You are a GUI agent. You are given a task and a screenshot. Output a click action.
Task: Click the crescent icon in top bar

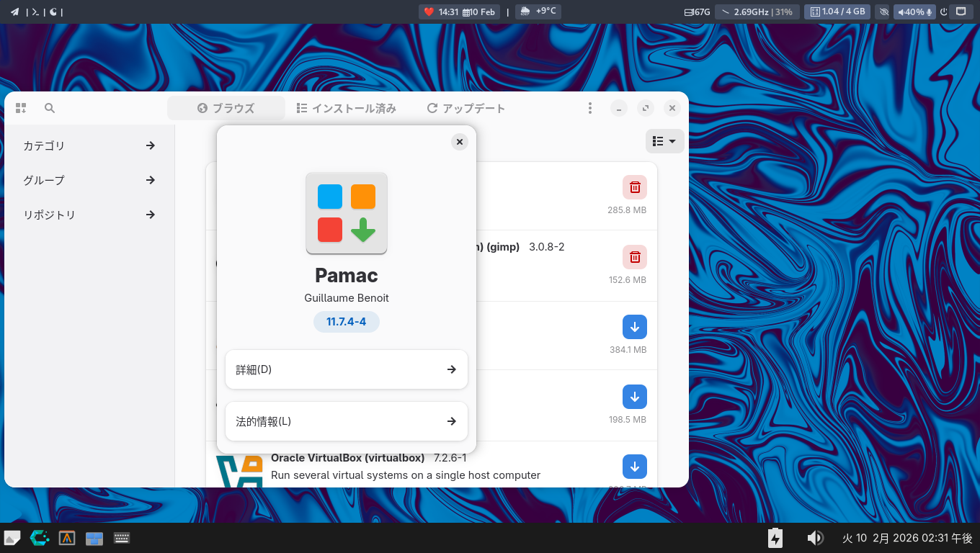(53, 12)
